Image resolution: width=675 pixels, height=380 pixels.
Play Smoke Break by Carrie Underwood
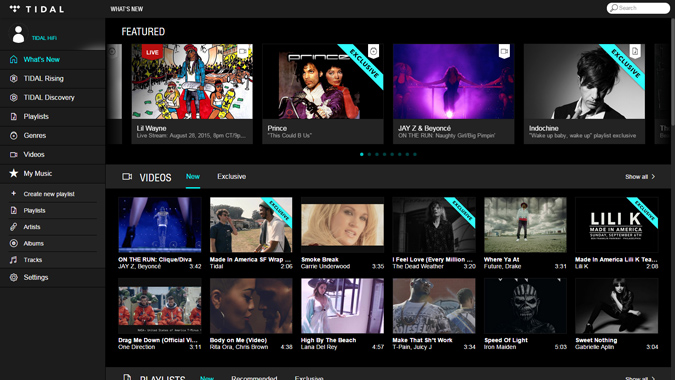[x=342, y=225]
